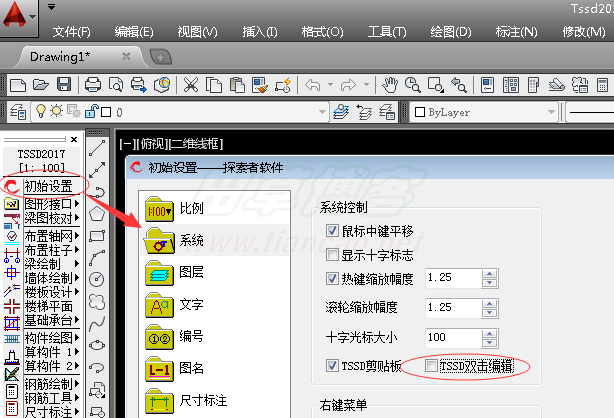Switch to the Drawing1* tab
Image resolution: width=614 pixels, height=418 pixels.
pyautogui.click(x=60, y=57)
